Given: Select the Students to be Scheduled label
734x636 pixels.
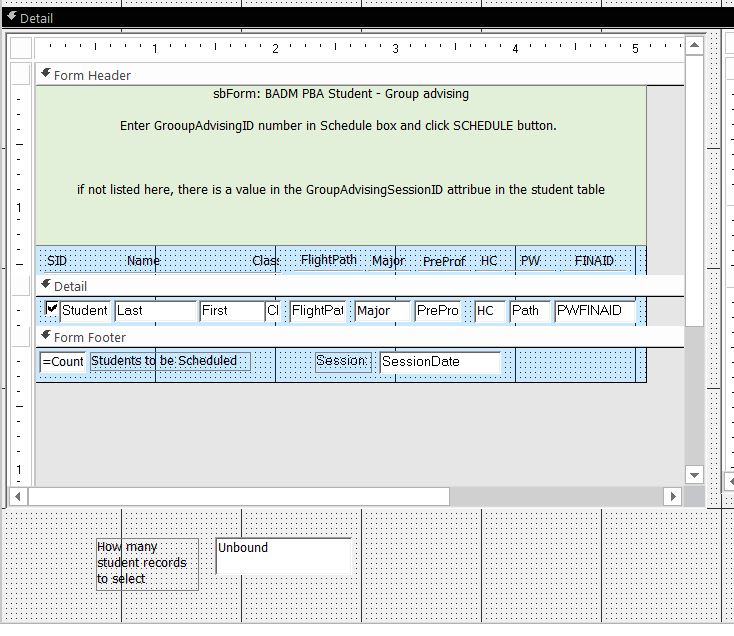Looking at the screenshot, I should click(x=170, y=361).
